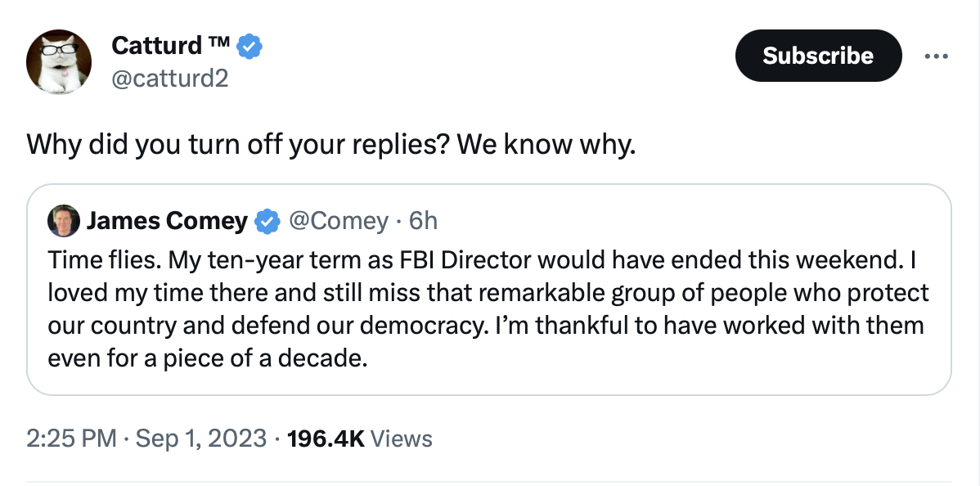Screen dimensions: 980x486
Task: Click the 6h timestamp on quoted tweet
Action: pyautogui.click(x=423, y=222)
